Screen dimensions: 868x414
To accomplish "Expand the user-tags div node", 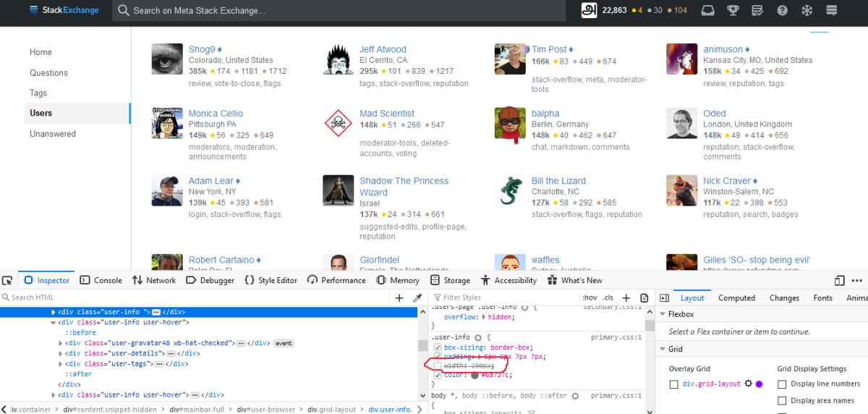I will pos(61,363).
